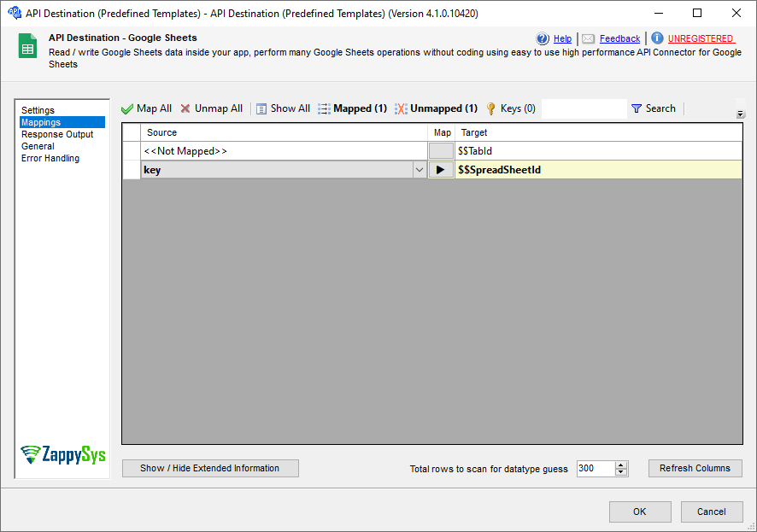Screen dimensions: 757x532
Task: Click the Map column header
Action: point(441,132)
